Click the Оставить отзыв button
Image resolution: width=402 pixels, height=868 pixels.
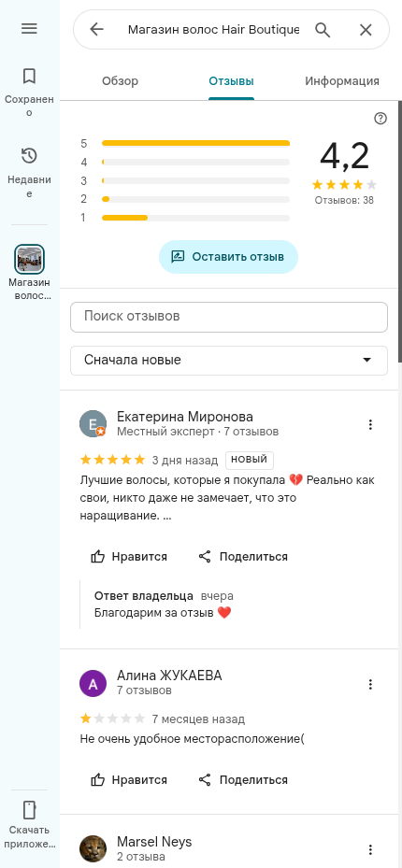[x=228, y=257]
